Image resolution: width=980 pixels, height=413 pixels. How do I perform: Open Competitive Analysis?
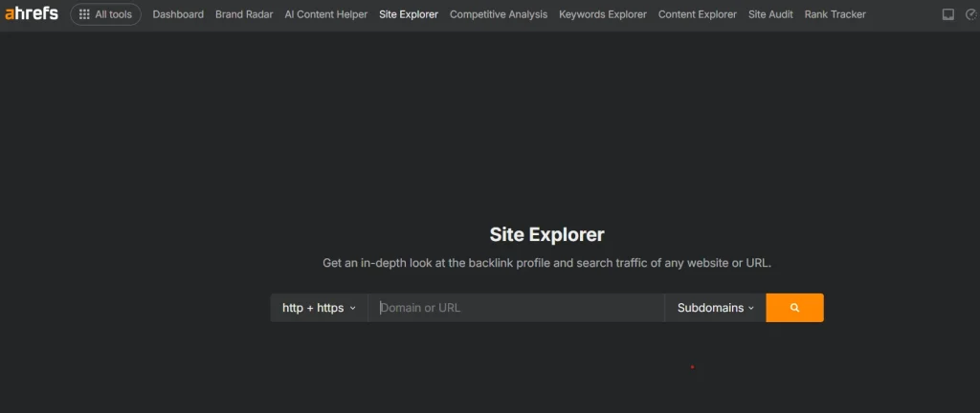499,14
